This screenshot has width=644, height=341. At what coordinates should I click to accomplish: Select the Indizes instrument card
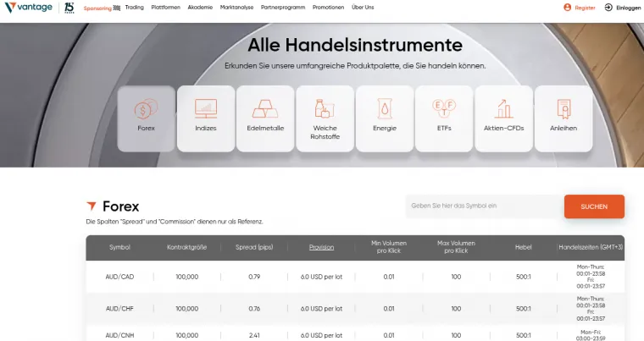[x=206, y=118]
